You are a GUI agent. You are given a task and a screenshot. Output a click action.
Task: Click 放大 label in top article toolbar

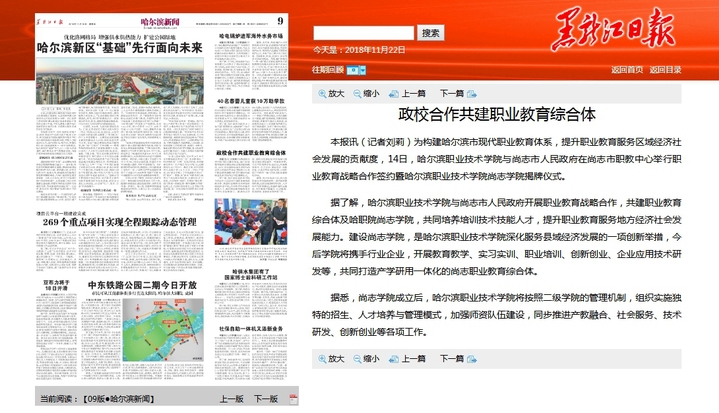click(x=336, y=94)
